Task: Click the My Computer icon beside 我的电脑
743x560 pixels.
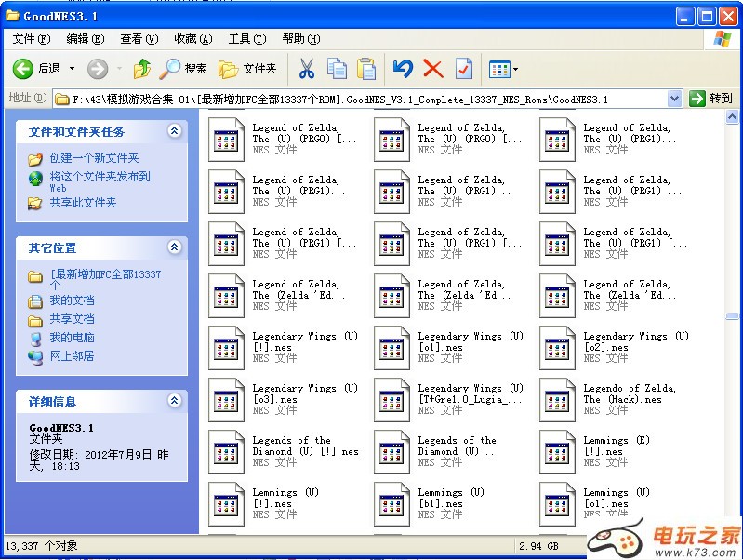Action: (35, 339)
